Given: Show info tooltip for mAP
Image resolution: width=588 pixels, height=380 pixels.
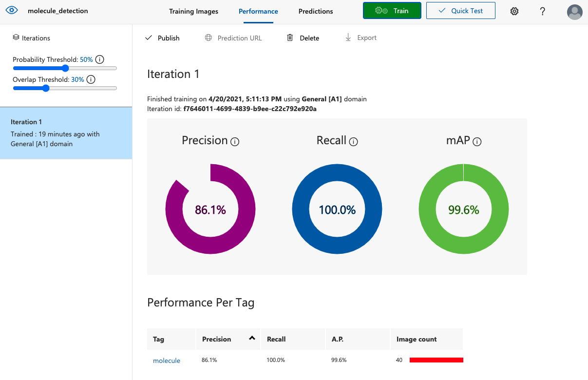Looking at the screenshot, I should pos(477,142).
